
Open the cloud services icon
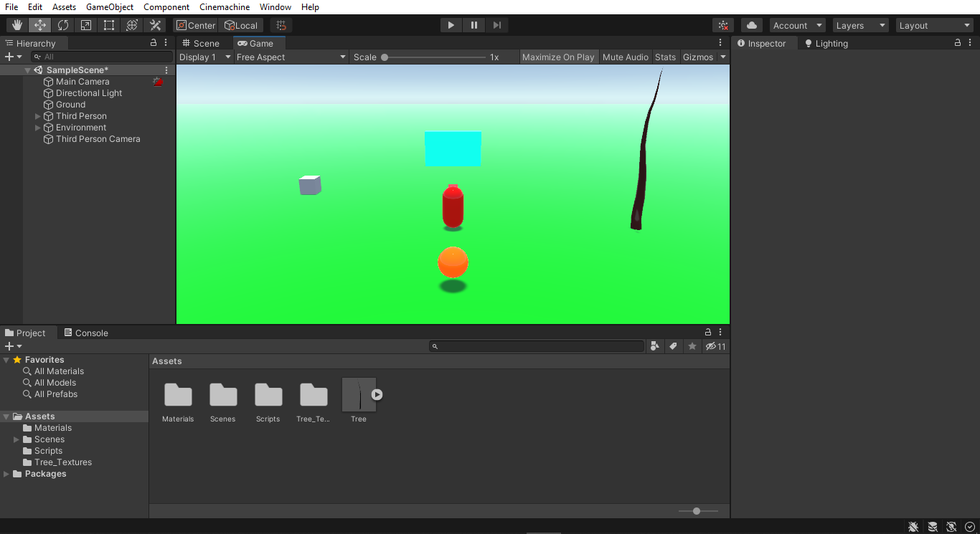(x=752, y=25)
